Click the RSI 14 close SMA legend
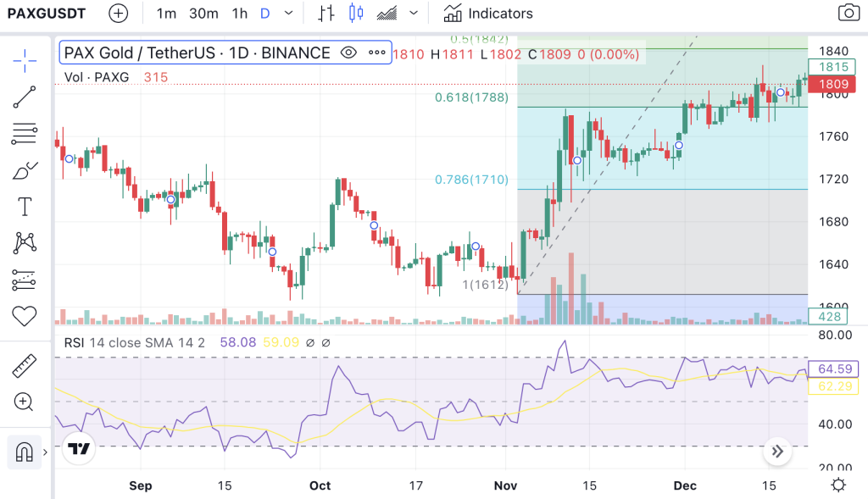 point(135,343)
